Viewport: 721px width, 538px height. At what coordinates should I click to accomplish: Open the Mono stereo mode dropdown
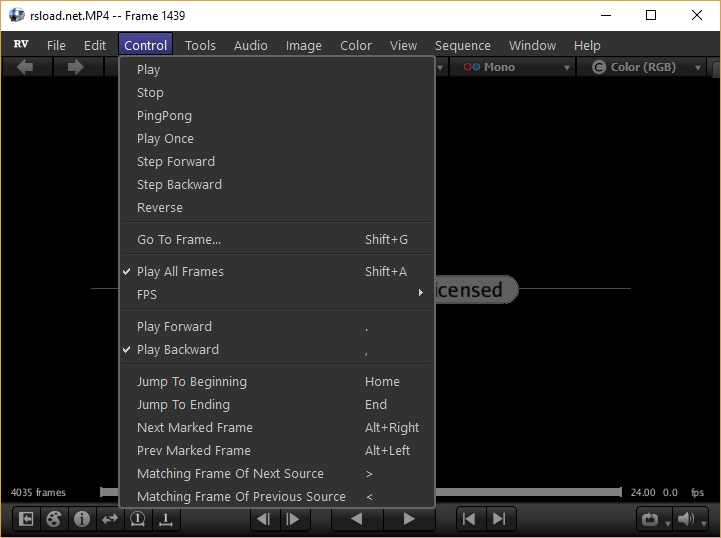(512, 67)
